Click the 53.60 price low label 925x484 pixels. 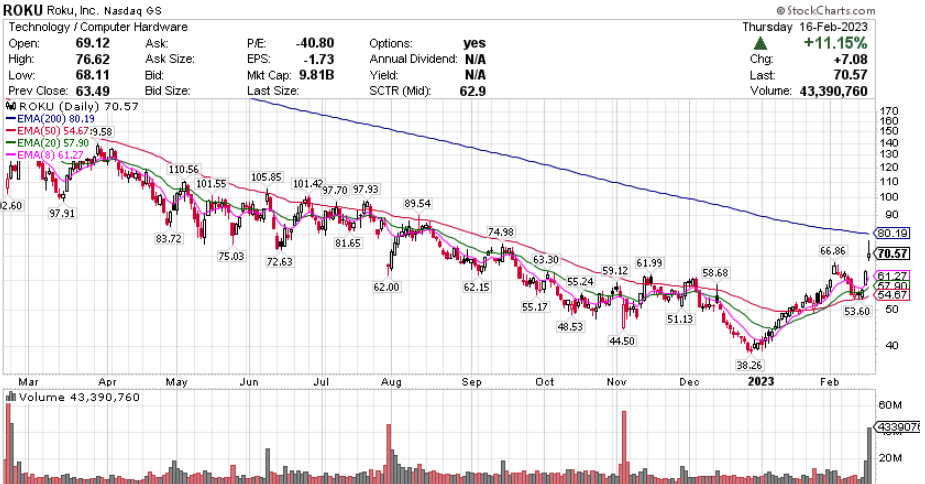[857, 311]
